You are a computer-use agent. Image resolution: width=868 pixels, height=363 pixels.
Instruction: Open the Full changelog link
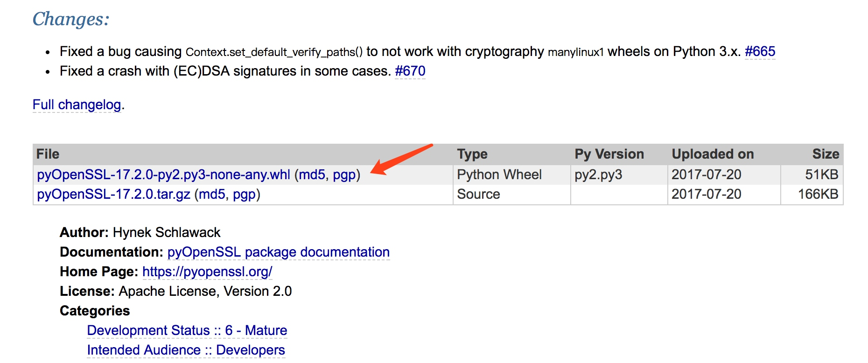pos(77,105)
